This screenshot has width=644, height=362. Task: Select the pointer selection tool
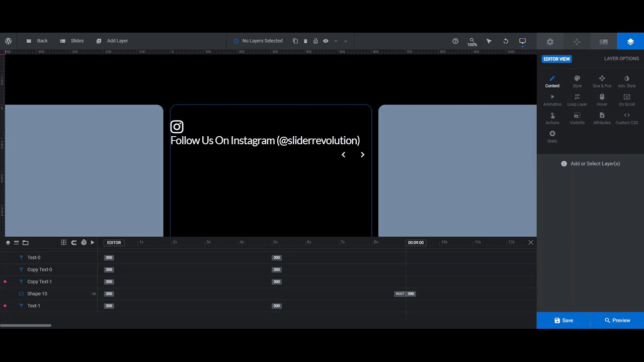tap(489, 41)
